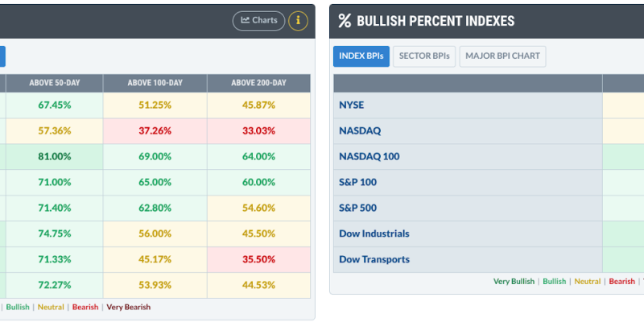Click the red 33.03% above 200-day cell

258,131
